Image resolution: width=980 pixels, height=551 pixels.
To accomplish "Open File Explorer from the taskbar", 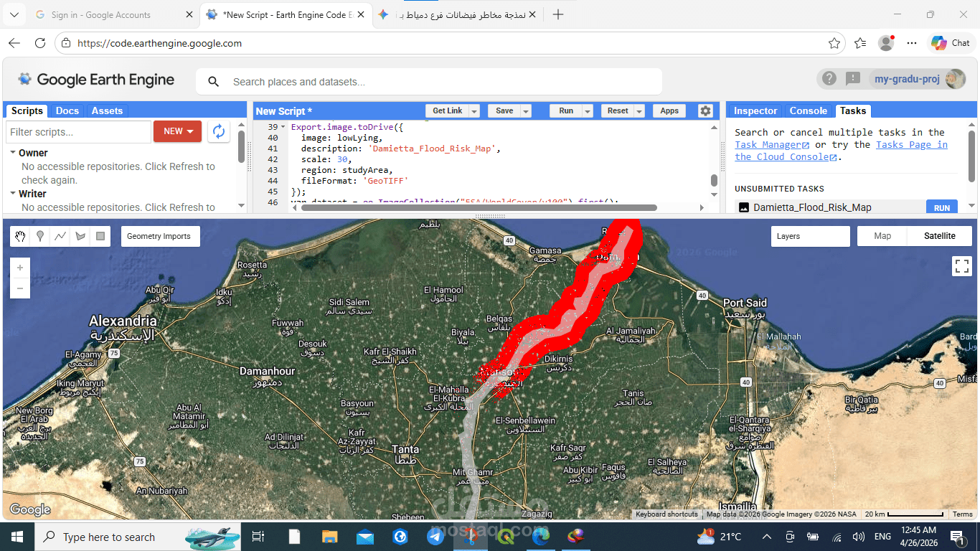I will [x=330, y=537].
